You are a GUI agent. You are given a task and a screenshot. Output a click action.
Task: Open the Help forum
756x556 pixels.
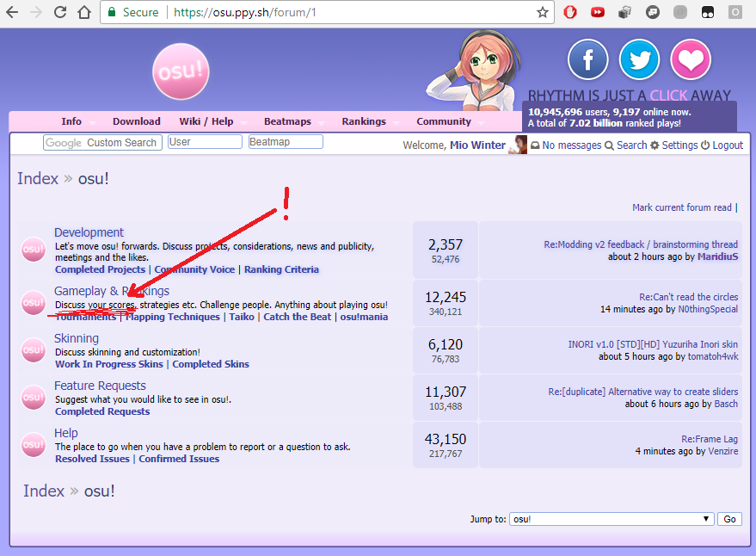(66, 433)
